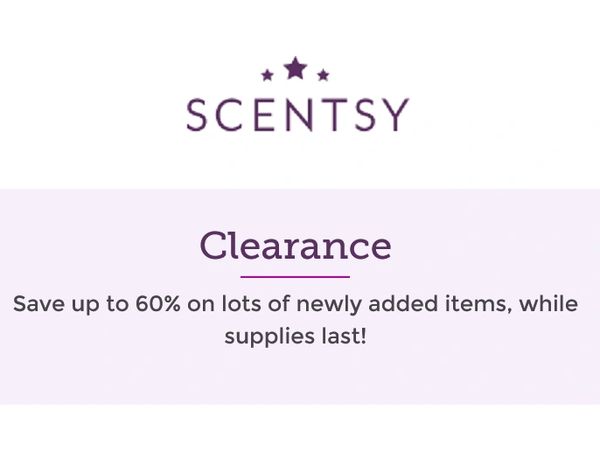Click the word 'while' in the description
This screenshot has width=600, height=451.
coord(548,304)
